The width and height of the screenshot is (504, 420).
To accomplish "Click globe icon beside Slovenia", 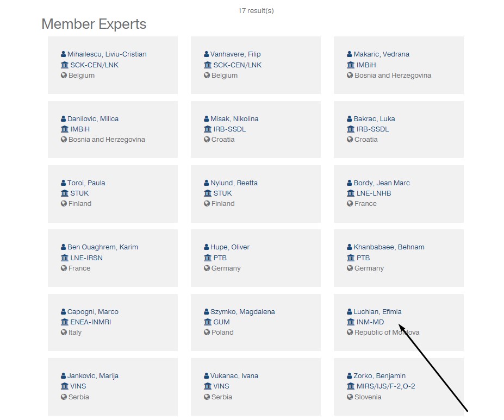I will point(350,397).
